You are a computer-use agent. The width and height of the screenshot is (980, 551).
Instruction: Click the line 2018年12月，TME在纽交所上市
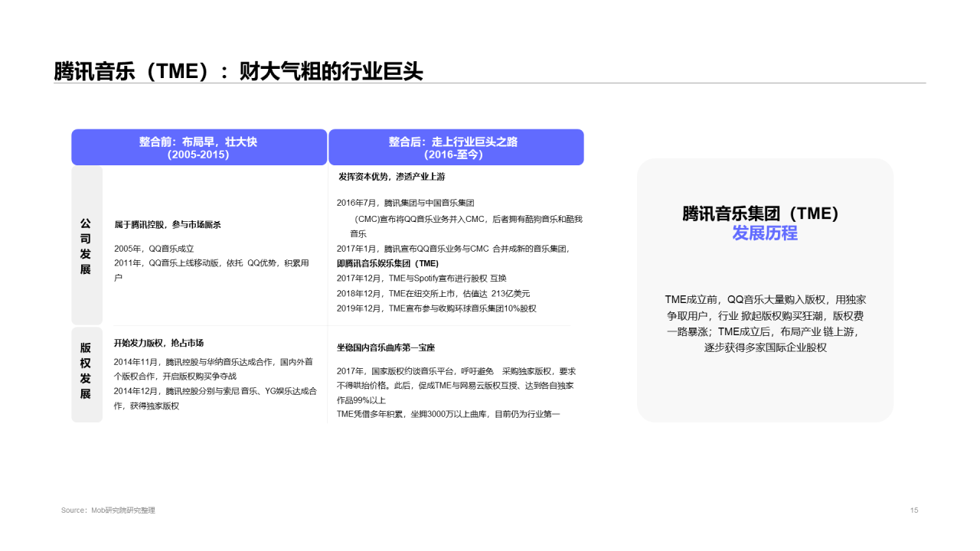[x=433, y=293]
